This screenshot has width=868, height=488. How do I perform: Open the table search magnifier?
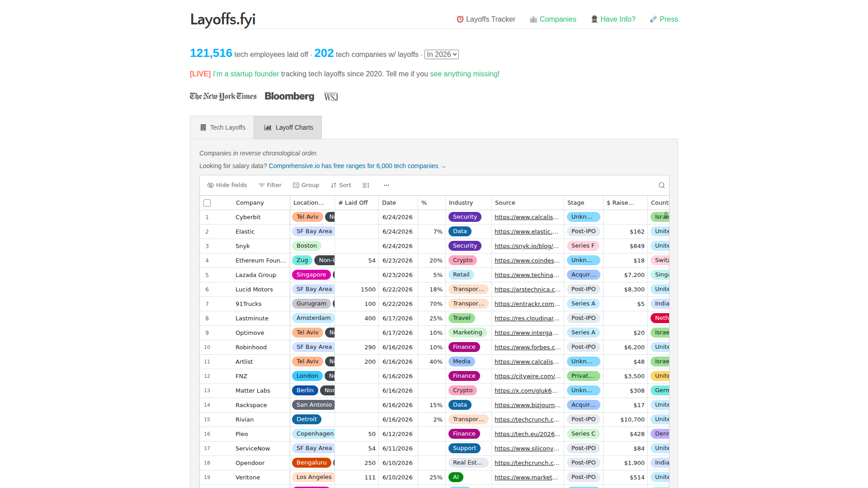(661, 185)
